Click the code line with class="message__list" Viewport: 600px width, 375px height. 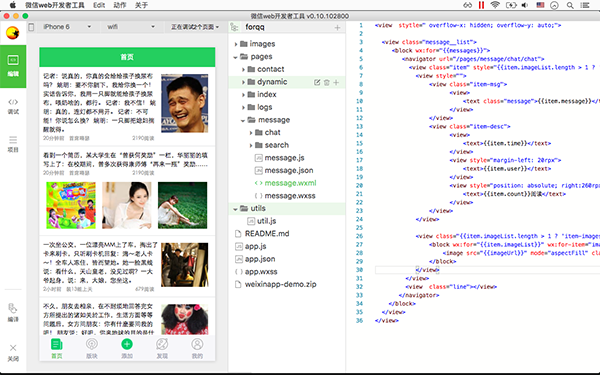(x=429, y=42)
